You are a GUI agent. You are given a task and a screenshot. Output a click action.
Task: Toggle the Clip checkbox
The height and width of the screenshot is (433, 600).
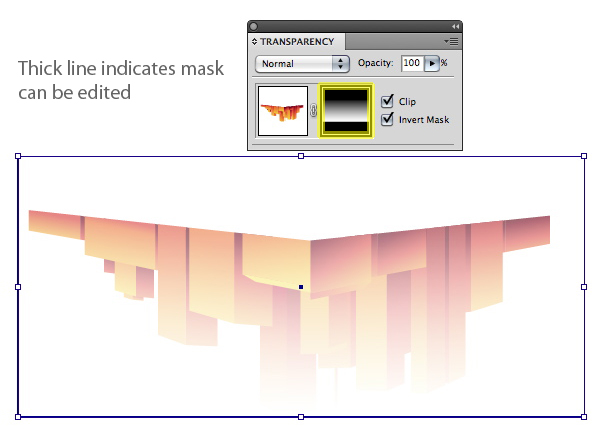[387, 101]
